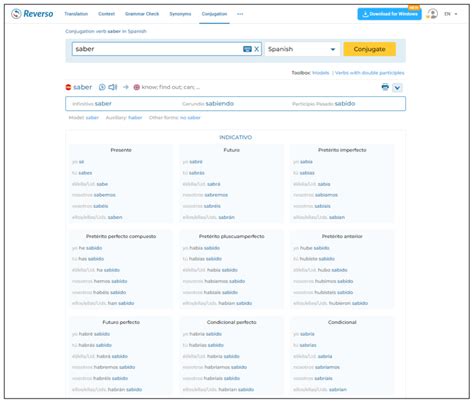474x403 pixels.
Task: Go to the Synonyms tab
Action: pyautogui.click(x=180, y=14)
